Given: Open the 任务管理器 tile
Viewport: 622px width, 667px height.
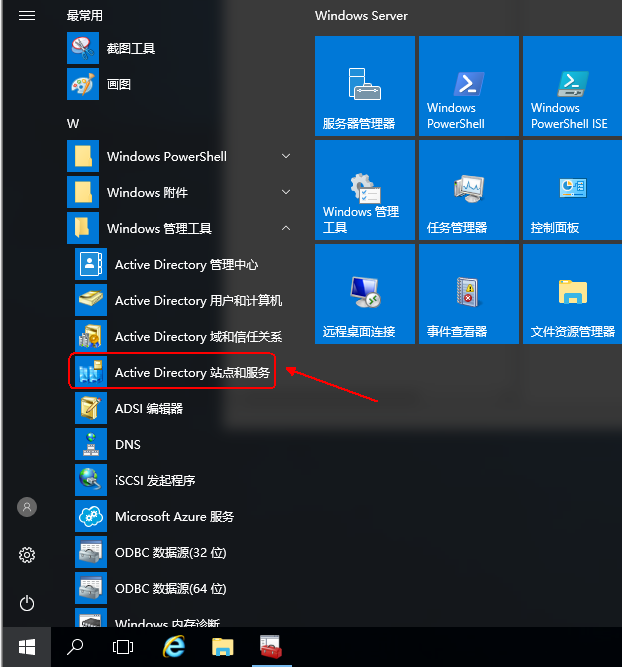Looking at the screenshot, I should [x=469, y=190].
